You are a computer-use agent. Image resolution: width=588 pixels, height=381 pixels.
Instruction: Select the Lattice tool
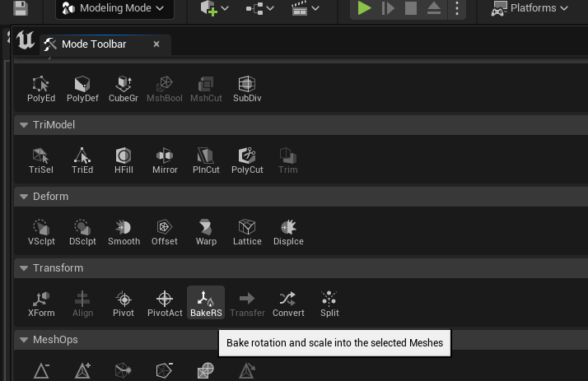247,232
